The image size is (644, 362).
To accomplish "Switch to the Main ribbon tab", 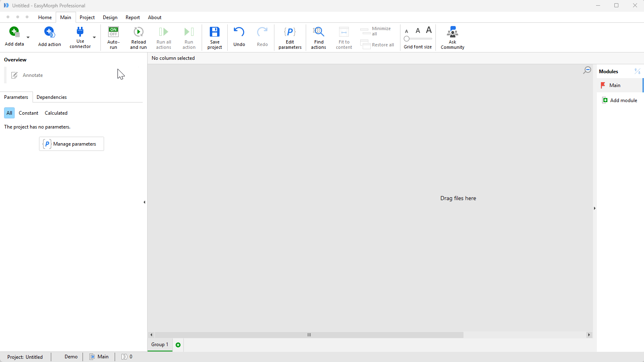I will [65, 17].
